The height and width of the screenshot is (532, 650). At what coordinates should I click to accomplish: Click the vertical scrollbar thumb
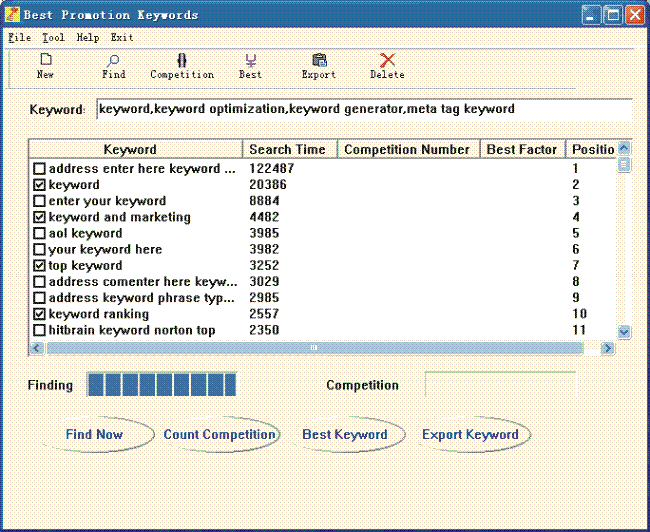pos(624,164)
